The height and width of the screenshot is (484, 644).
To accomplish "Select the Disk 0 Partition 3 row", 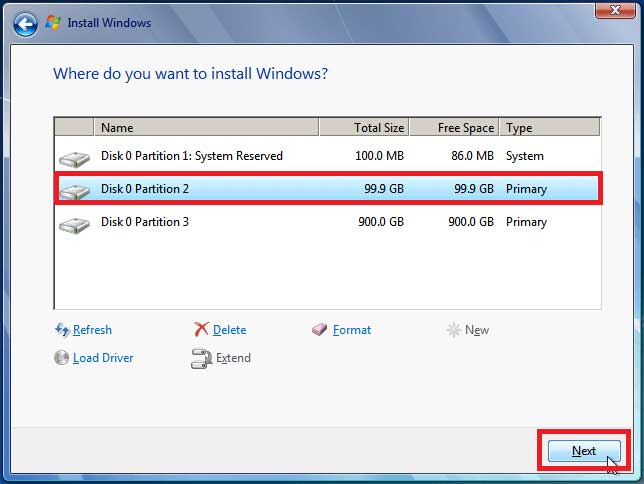I will click(327, 222).
